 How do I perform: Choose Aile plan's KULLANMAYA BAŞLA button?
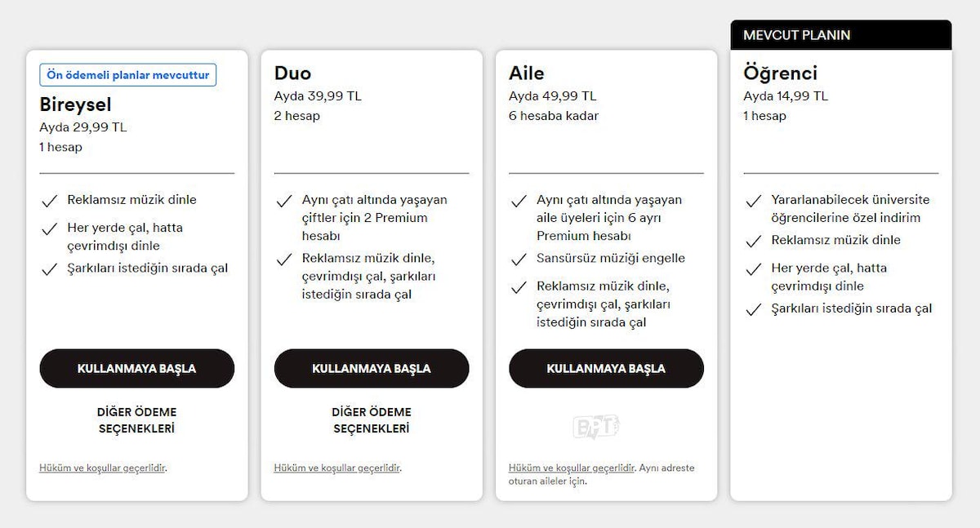click(x=606, y=368)
